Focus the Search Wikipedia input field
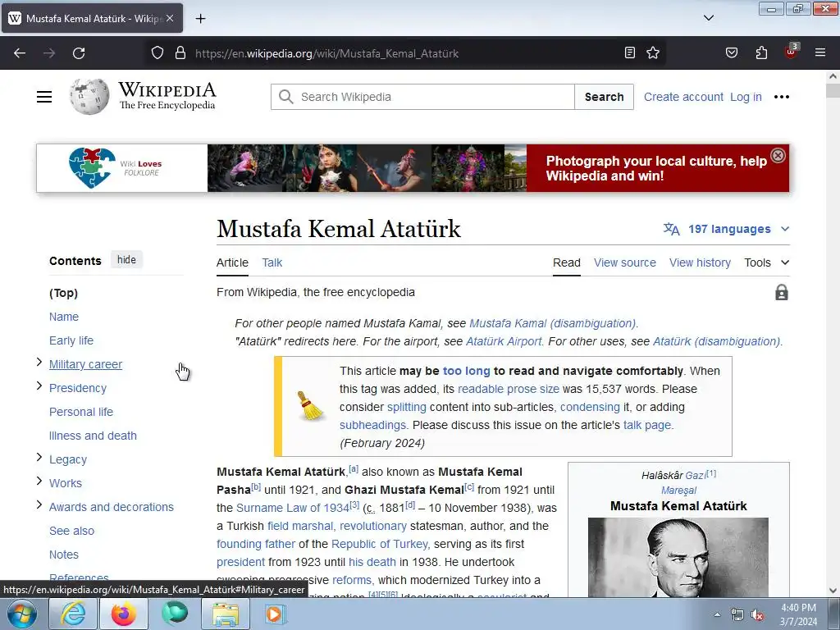 point(422,97)
